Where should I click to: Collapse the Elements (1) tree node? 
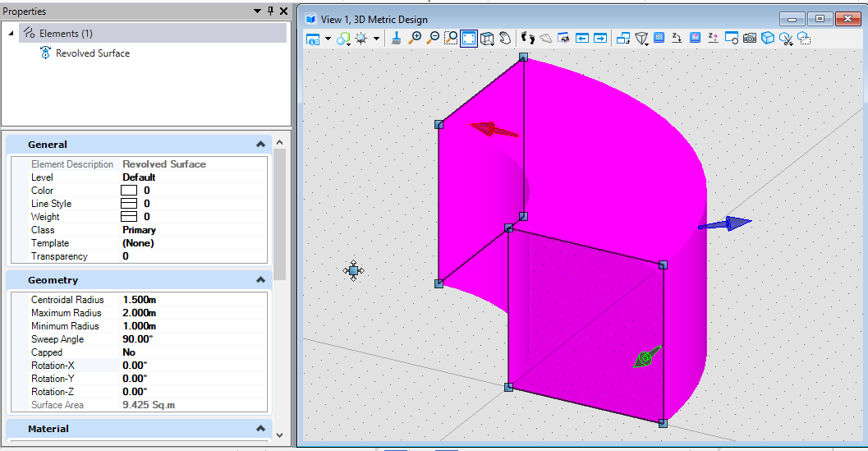11,34
